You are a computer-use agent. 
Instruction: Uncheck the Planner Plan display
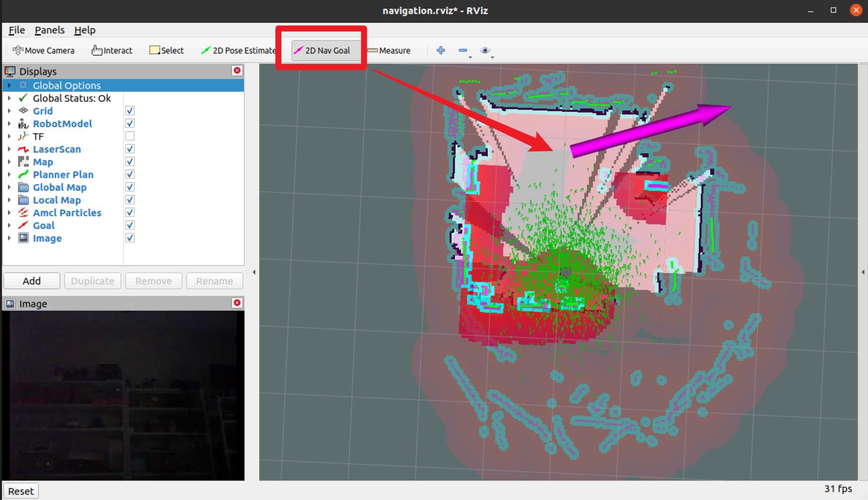130,174
